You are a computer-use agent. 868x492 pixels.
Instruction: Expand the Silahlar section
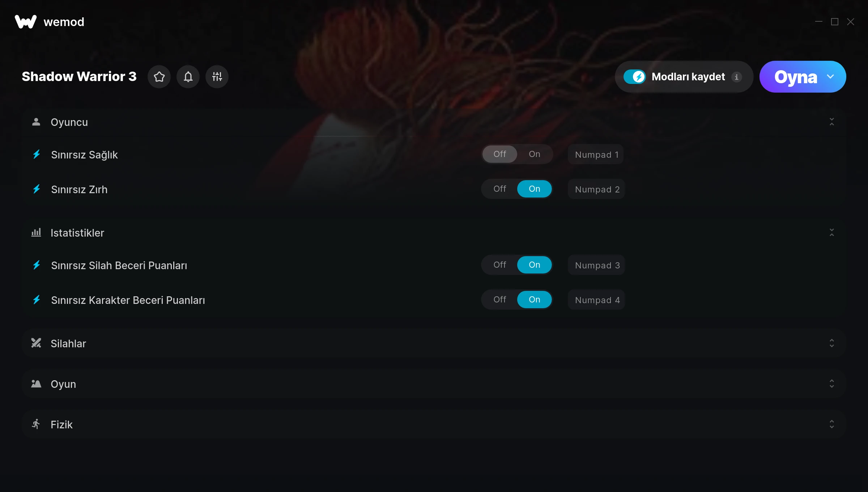click(x=832, y=343)
